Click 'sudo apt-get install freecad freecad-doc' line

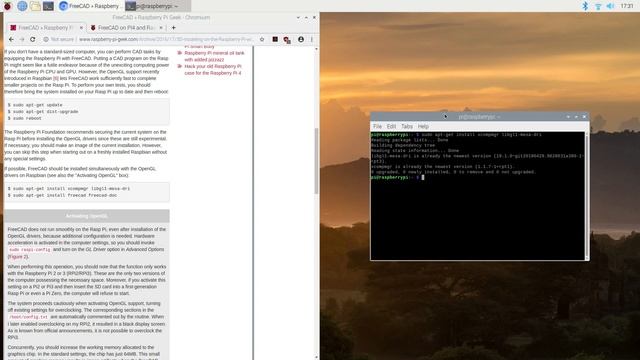coord(62,196)
